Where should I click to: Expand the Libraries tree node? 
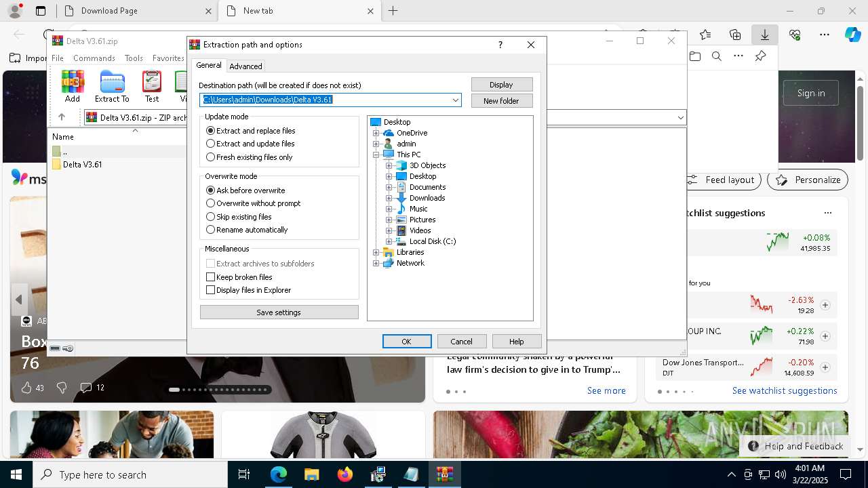(376, 252)
